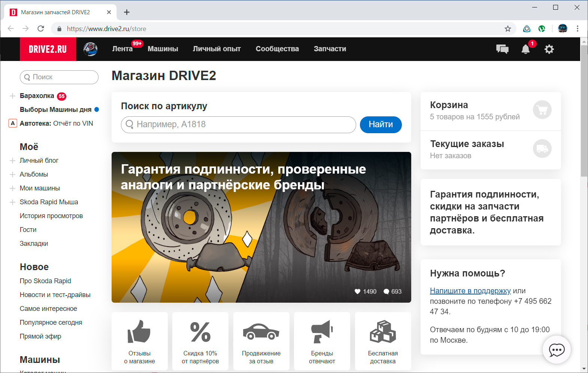Expand Skoda Rapid Мыша with plus sign
The width and height of the screenshot is (588, 373).
12,202
